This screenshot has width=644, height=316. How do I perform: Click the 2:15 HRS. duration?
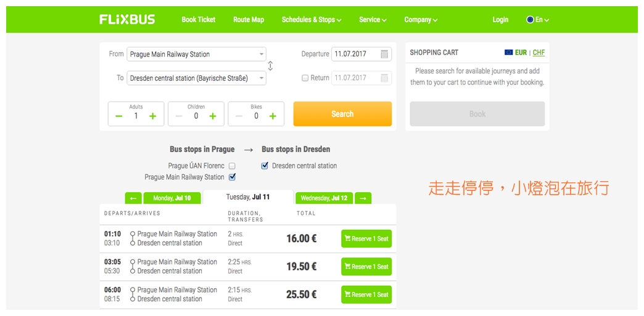click(240, 290)
